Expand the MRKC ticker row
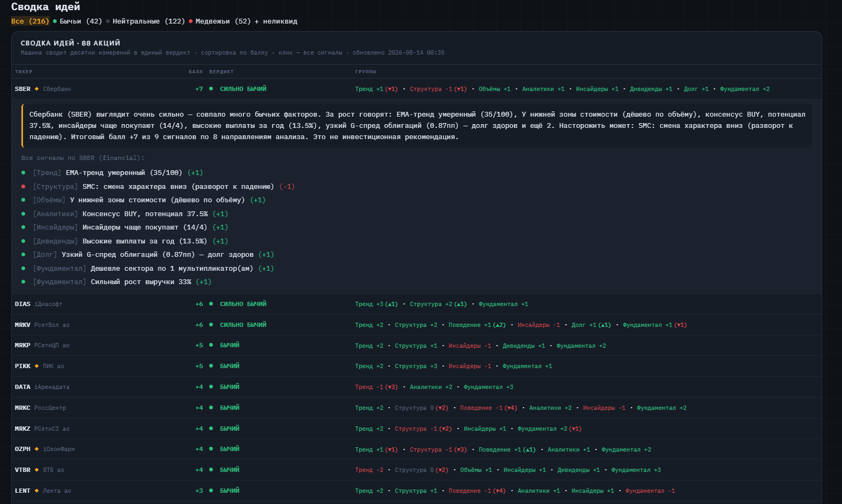Viewport: 842px width, 504px height. pyautogui.click(x=417, y=408)
